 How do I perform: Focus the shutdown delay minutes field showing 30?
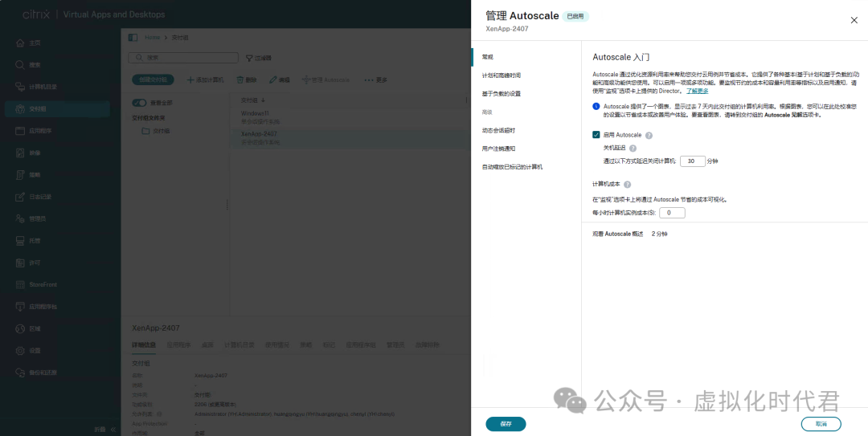692,161
